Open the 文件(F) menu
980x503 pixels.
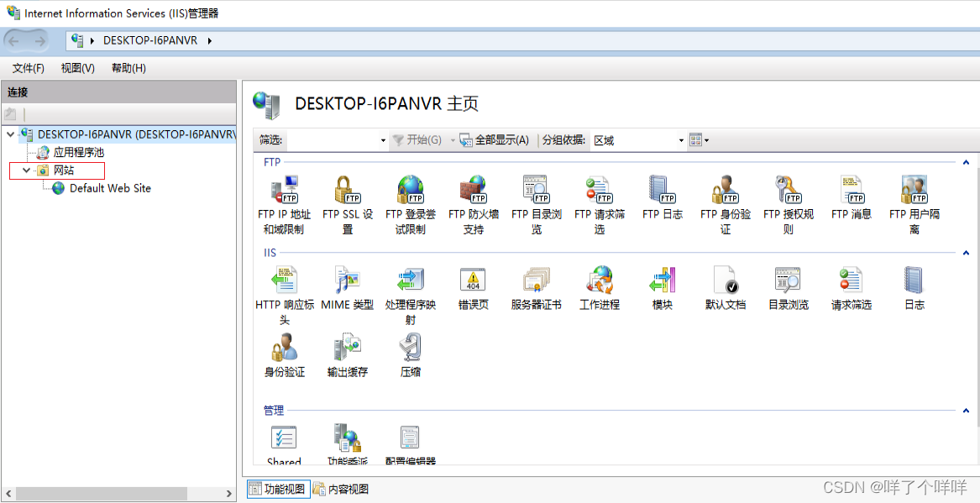(28, 68)
